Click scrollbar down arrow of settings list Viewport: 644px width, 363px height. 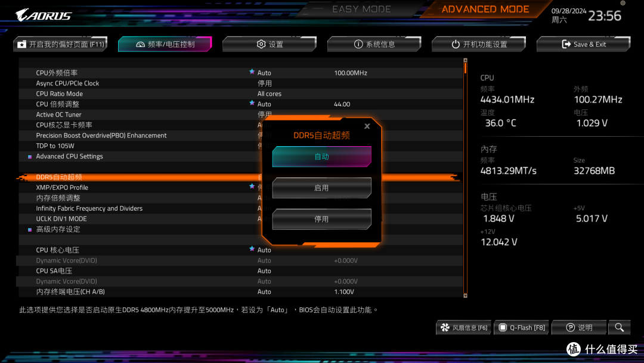point(465,295)
